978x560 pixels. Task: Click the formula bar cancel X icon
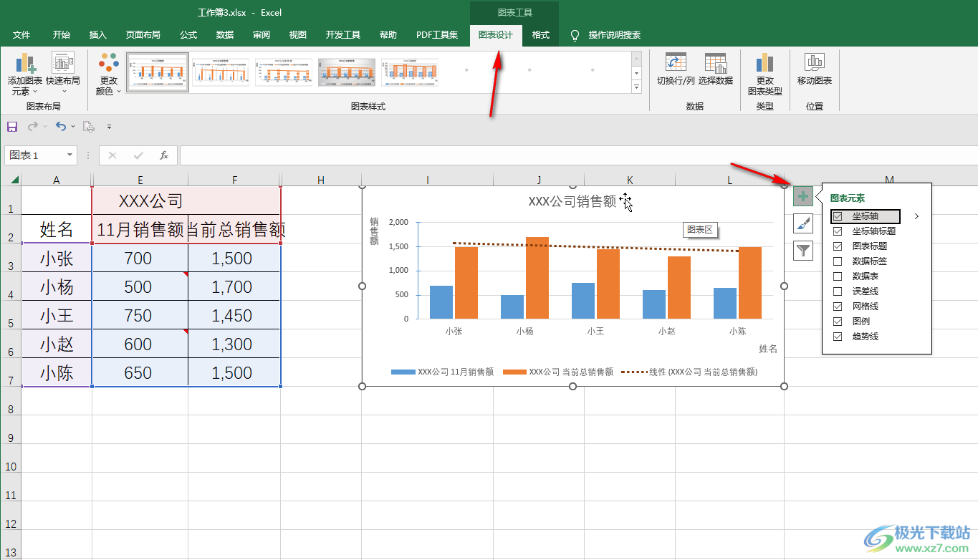click(112, 155)
